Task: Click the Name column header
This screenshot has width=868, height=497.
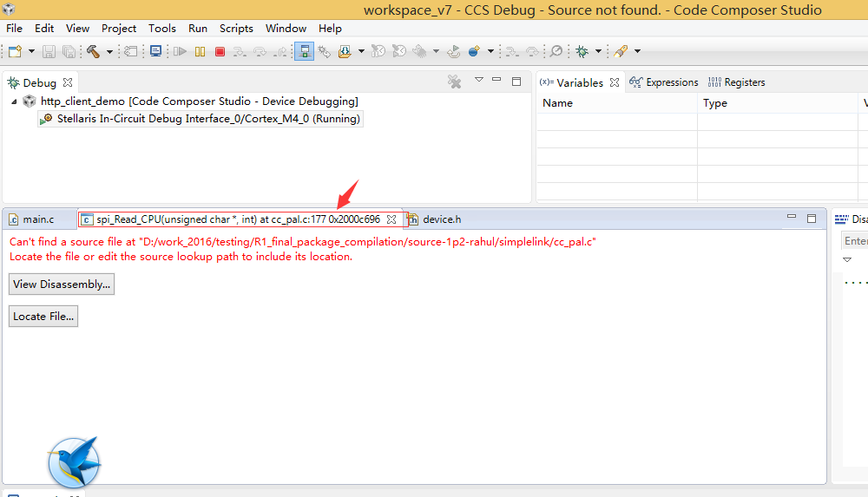Action: pos(616,103)
